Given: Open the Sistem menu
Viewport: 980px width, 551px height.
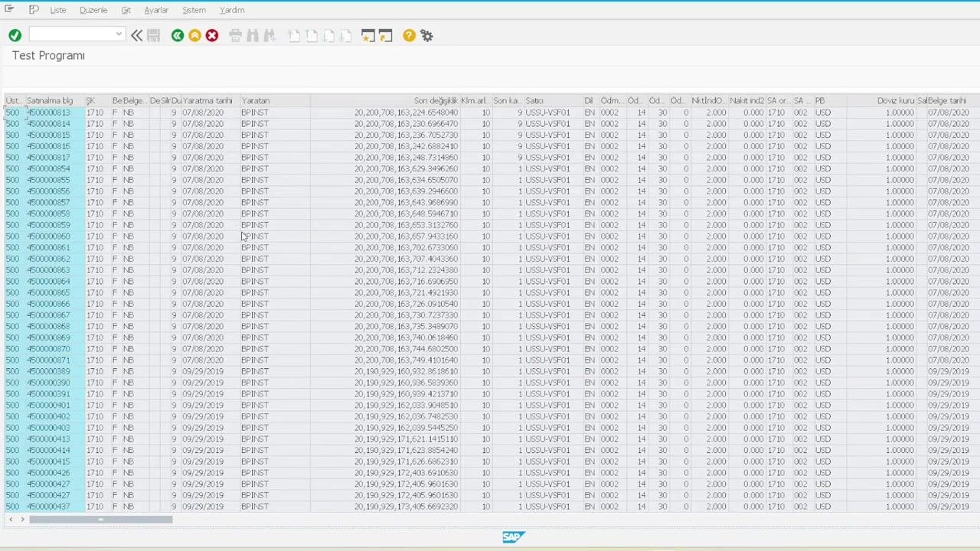Looking at the screenshot, I should pos(194,10).
